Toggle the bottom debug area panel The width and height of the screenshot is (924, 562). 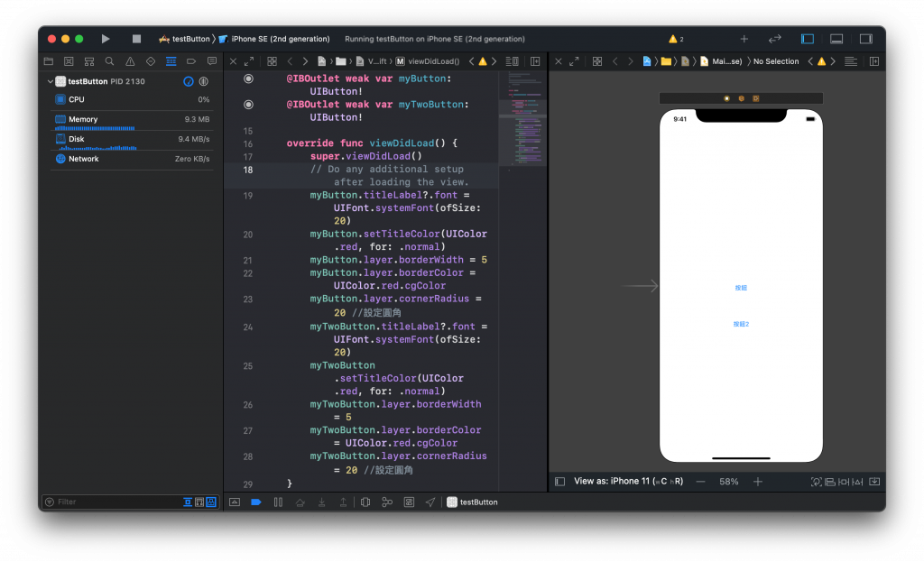836,39
